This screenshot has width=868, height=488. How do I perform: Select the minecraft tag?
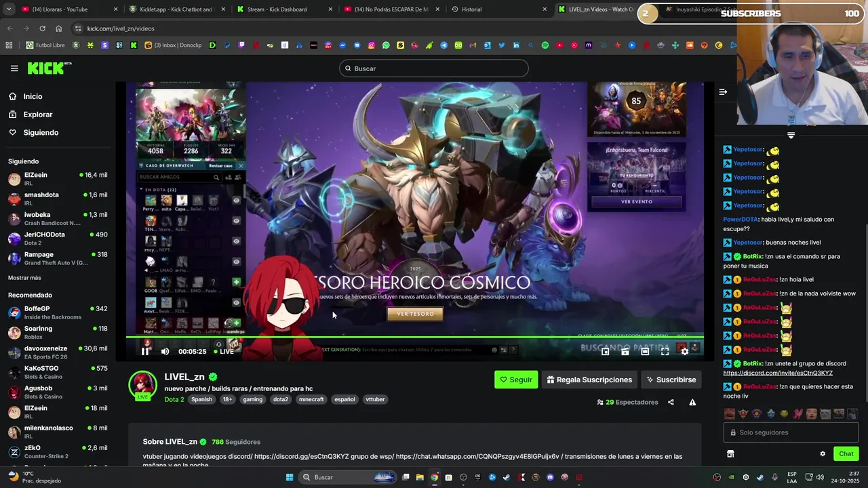click(x=311, y=399)
